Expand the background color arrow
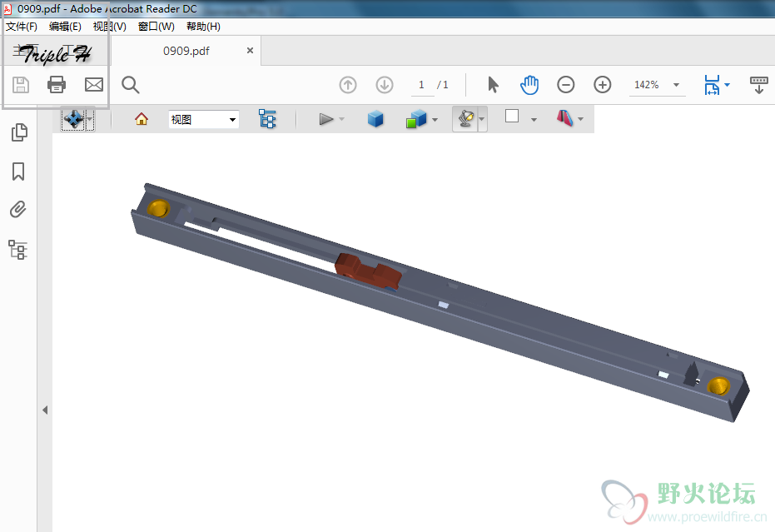Screen dimensions: 775x532 click(x=534, y=120)
